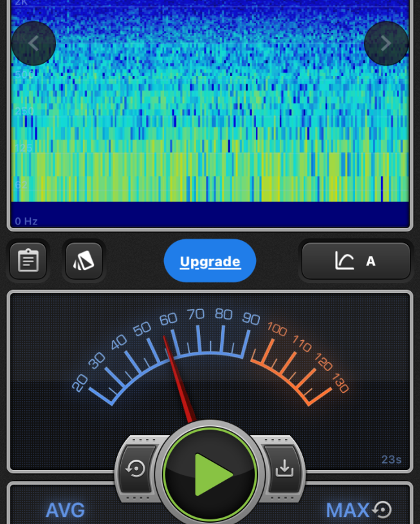Tap the right arrow on the spectrogram

(386, 44)
